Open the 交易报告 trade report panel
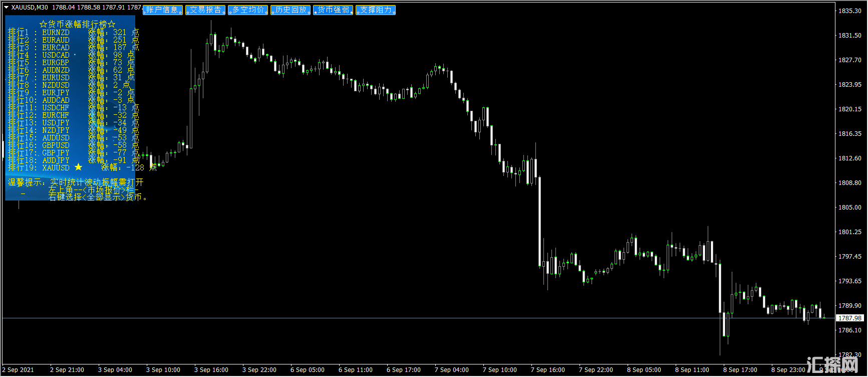Viewport: 868px width, 377px height. (205, 10)
